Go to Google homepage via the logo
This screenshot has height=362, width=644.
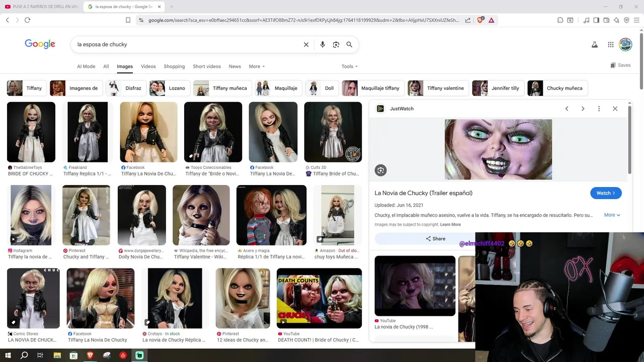[40, 44]
